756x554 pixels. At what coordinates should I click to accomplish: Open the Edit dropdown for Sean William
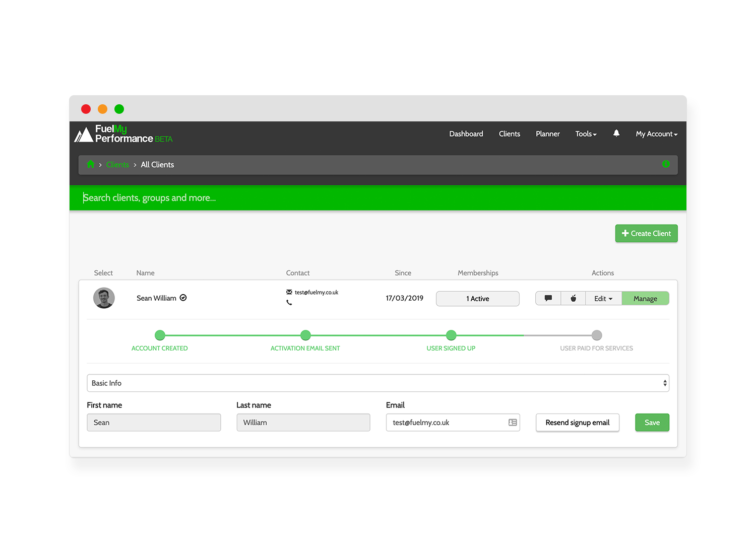(x=603, y=298)
